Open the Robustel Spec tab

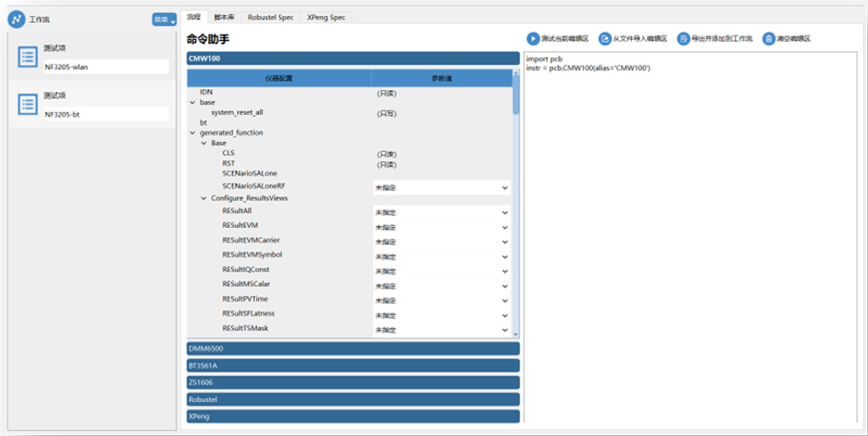(271, 17)
